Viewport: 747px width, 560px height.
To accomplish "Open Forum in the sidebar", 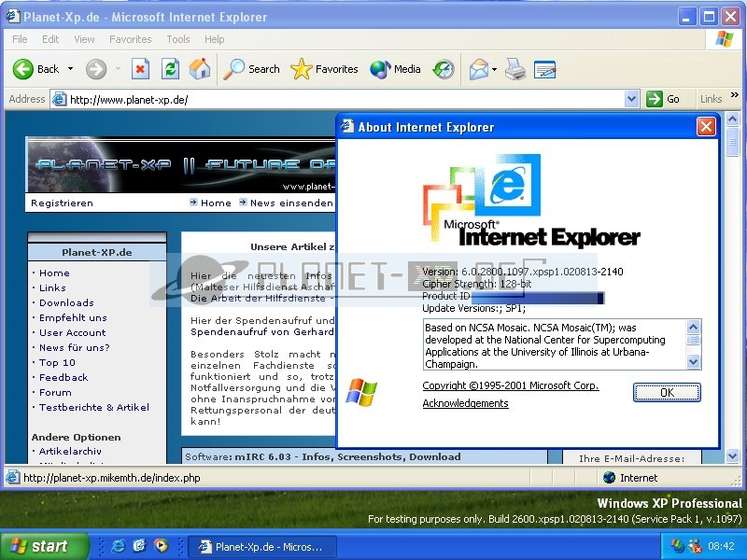I will click(55, 392).
